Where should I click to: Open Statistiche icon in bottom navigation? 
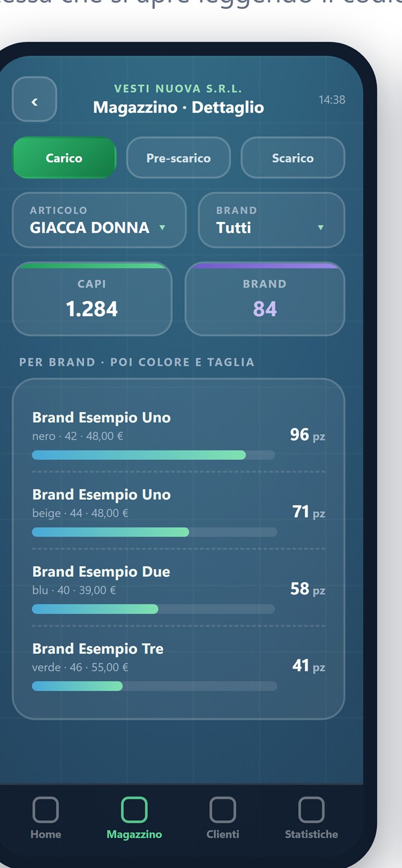312,809
